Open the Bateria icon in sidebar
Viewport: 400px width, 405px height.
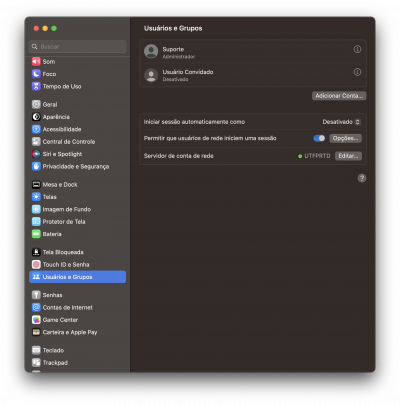click(x=36, y=234)
